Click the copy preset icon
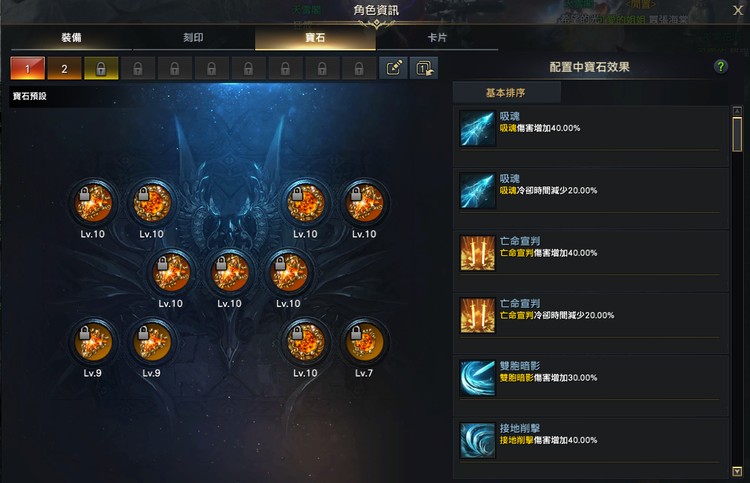This screenshot has width=750, height=483. (424, 68)
